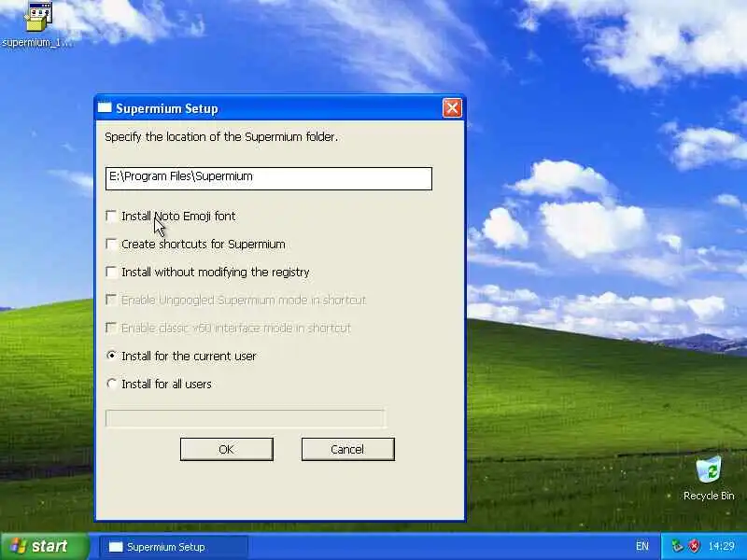This screenshot has width=747, height=560.
Task: Enable Install Noto Emoji font checkbox
Action: coord(111,217)
